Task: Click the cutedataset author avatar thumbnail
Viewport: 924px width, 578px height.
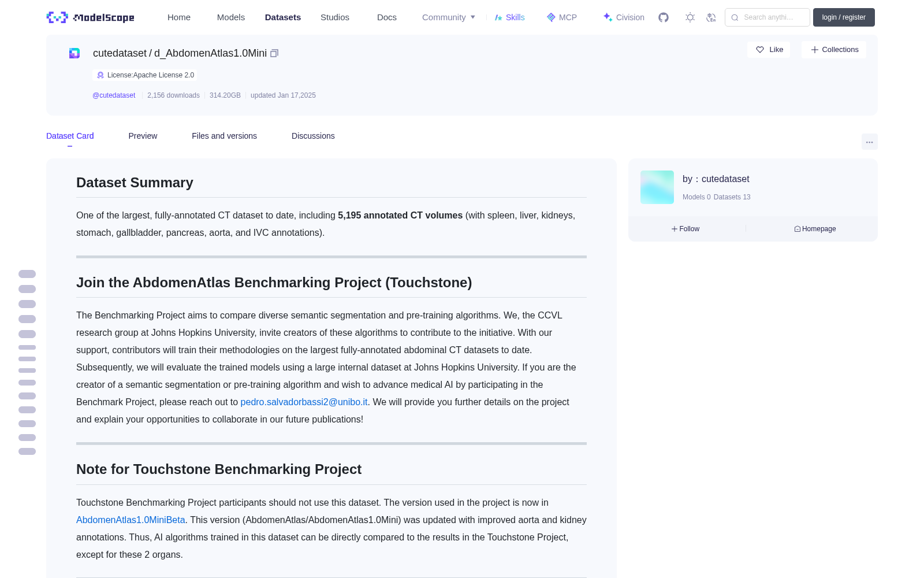Action: pos(657,187)
